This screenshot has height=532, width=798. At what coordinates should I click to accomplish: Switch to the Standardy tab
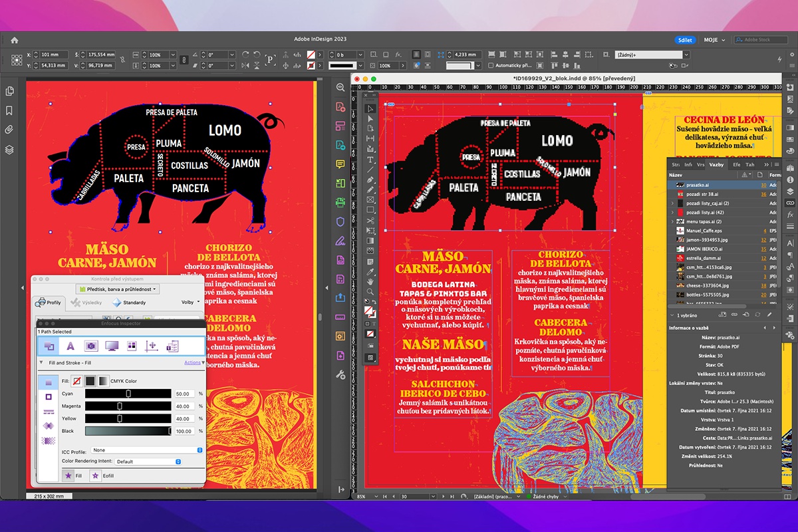point(128,303)
